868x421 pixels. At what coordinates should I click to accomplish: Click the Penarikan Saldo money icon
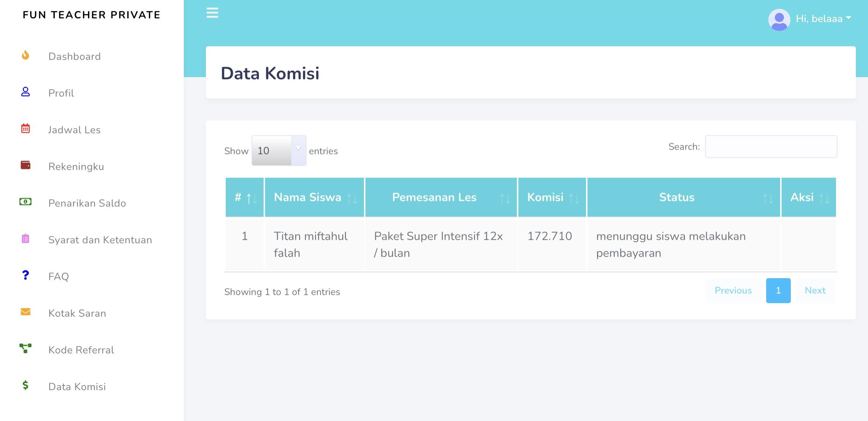tap(25, 202)
